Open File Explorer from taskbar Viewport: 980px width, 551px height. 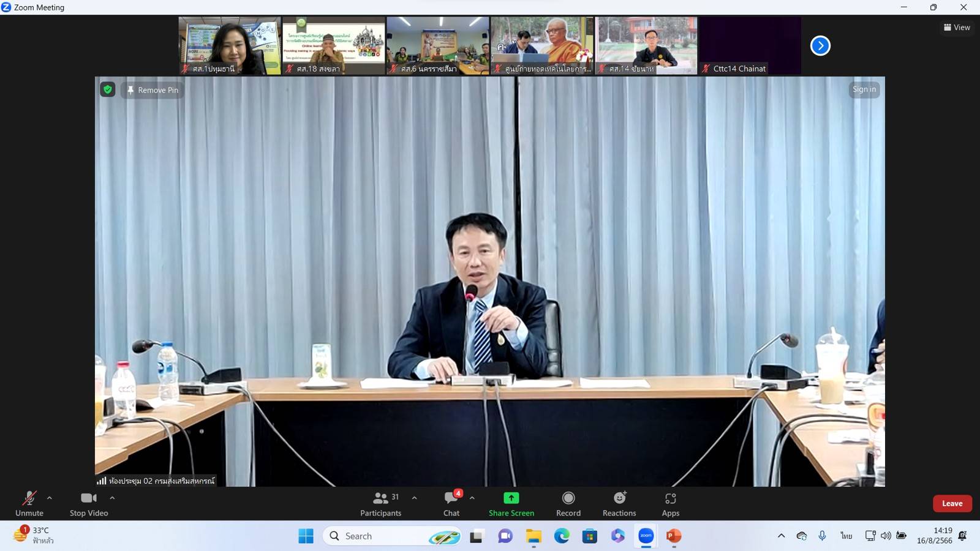pos(533,536)
